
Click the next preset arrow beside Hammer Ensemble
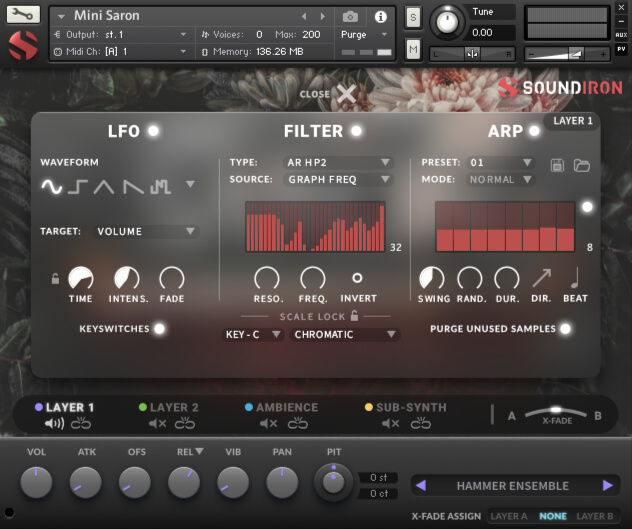(607, 486)
